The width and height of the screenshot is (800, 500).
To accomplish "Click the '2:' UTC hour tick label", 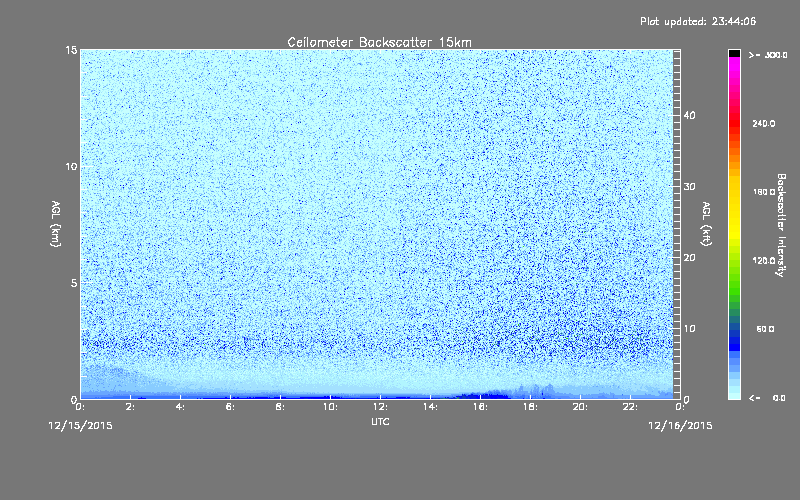I will tap(131, 407).
